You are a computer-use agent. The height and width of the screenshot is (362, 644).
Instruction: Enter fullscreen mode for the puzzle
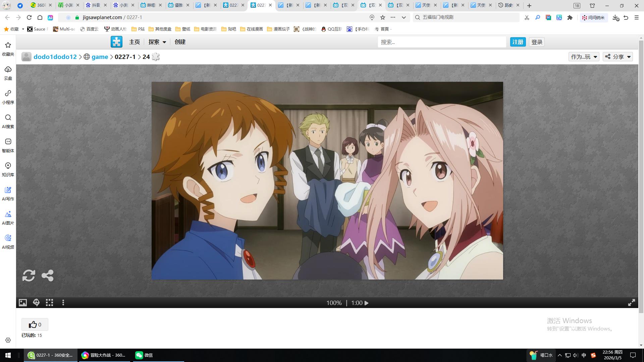pyautogui.click(x=631, y=303)
